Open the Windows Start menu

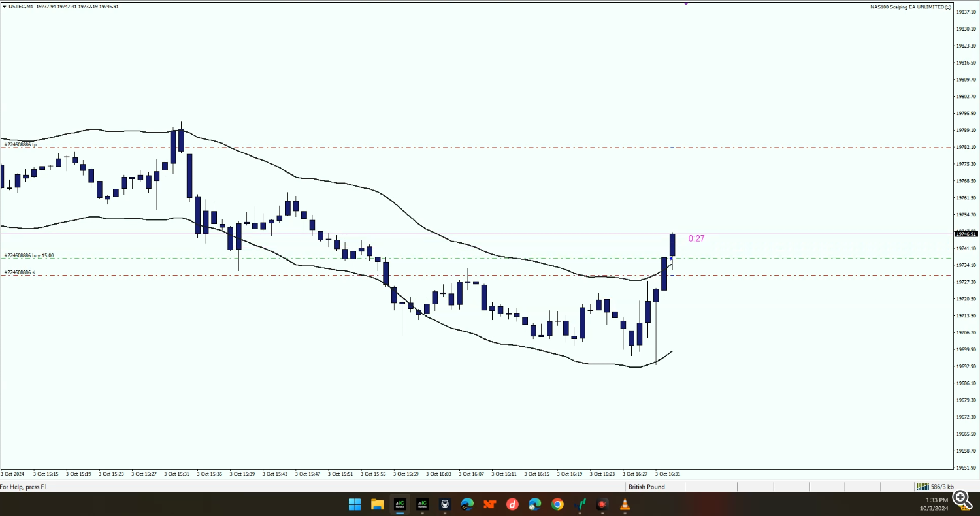[x=355, y=504]
